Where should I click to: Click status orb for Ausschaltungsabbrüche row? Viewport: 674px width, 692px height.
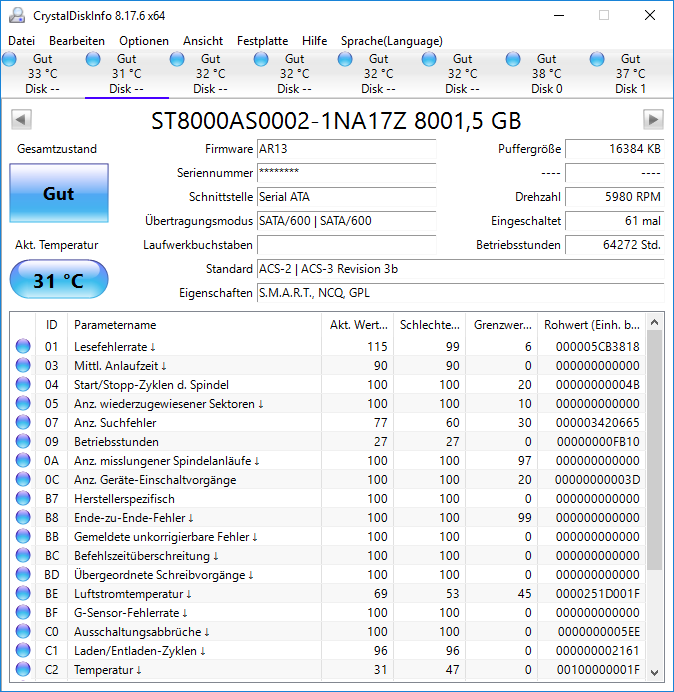23,632
